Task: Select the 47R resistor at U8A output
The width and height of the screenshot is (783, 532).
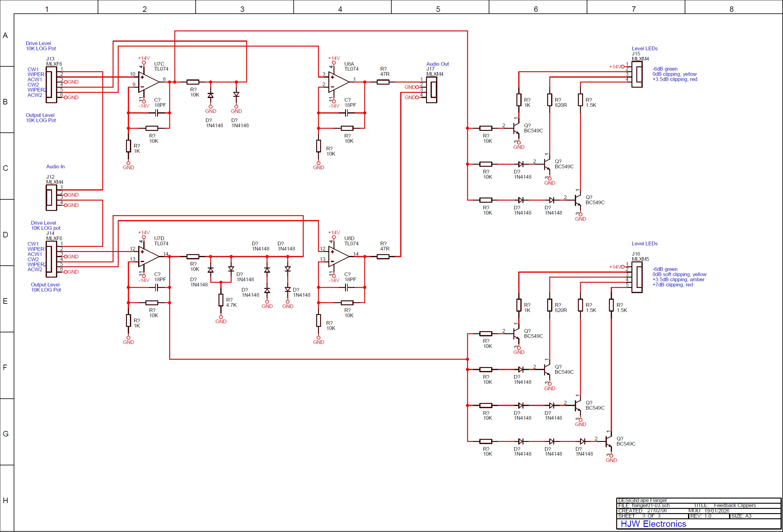Action: 383,82
